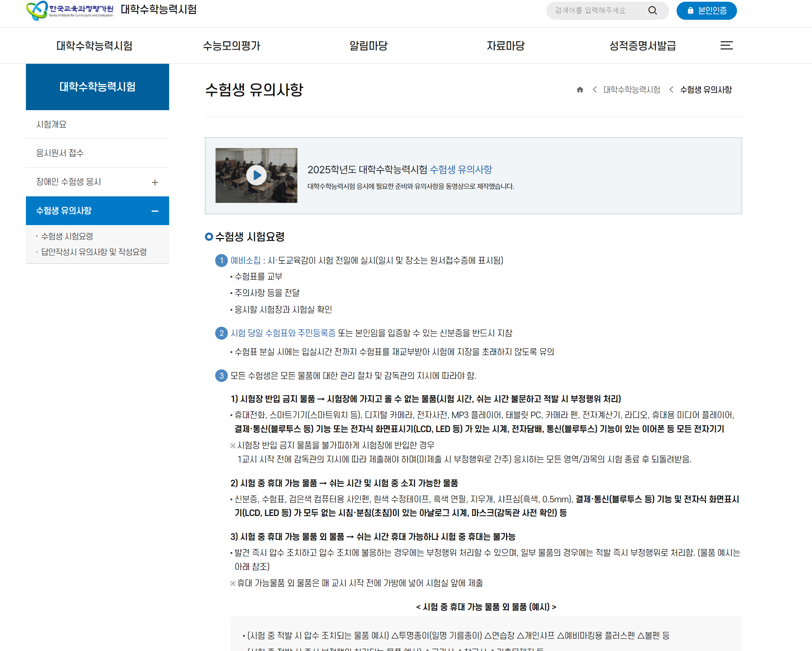Collapse 수험생 유의사항 with minus icon
Screen dimensions: 812x651
pyautogui.click(x=155, y=211)
